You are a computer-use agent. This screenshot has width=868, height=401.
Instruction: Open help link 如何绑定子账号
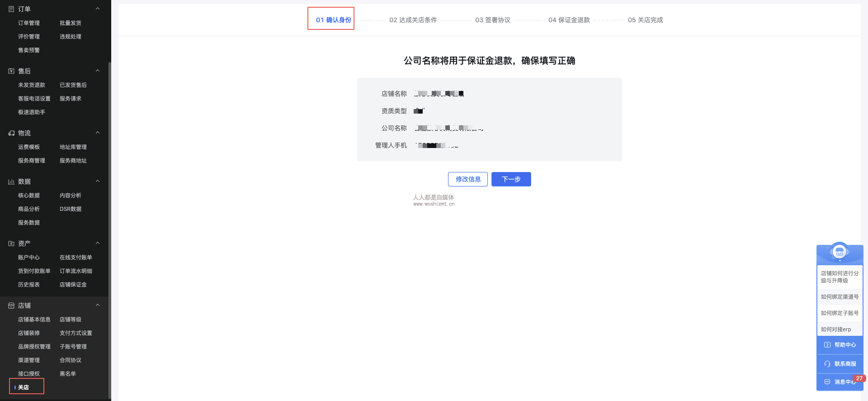pos(840,313)
